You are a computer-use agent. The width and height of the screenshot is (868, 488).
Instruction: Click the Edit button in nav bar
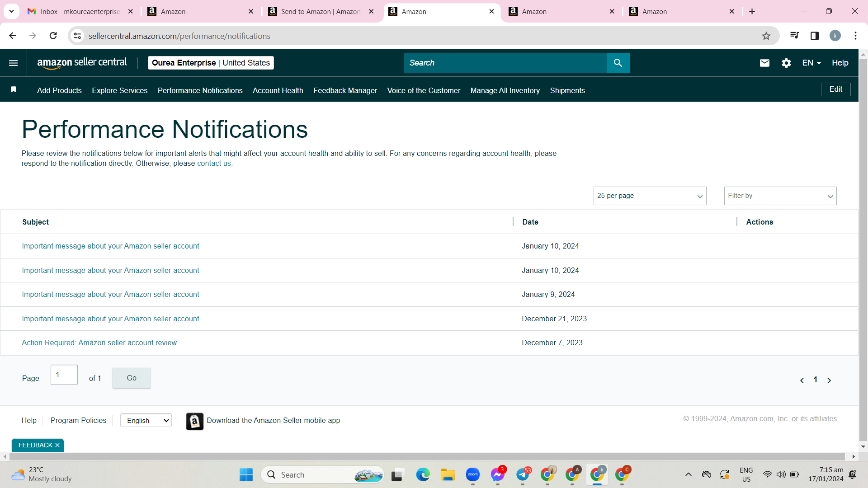[835, 89]
